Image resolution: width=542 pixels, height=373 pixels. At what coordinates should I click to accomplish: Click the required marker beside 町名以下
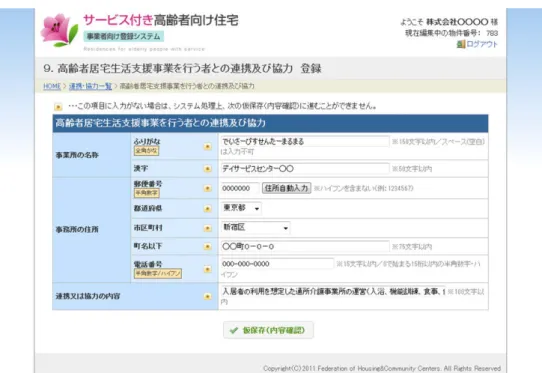[207, 246]
